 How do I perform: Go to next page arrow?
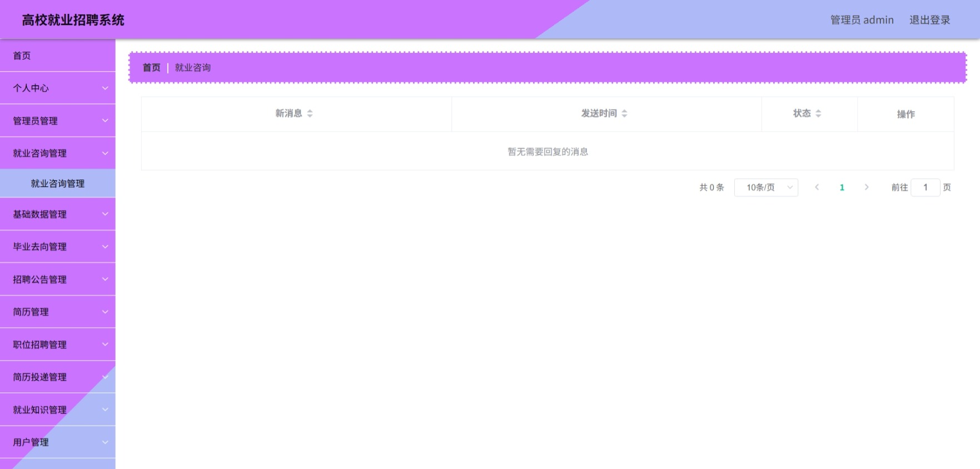coord(867,187)
